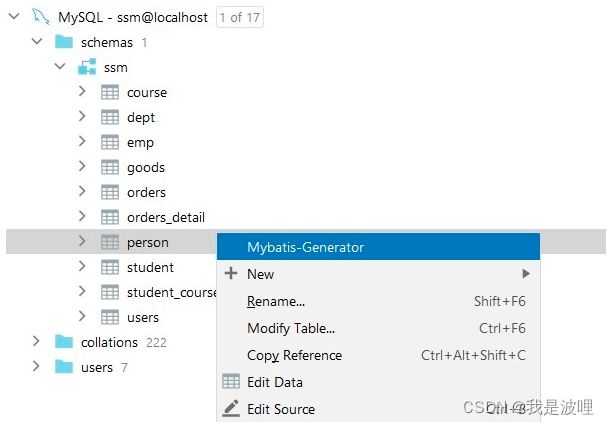The width and height of the screenshot is (609, 425).
Task: Expand the student table node
Action: tap(82, 266)
